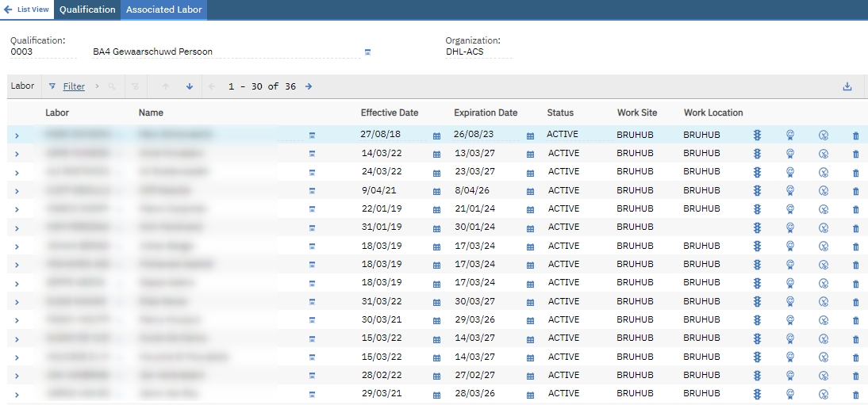Open name detail menu for row effective 31/03/22
The image size is (868, 405).
[312, 302]
